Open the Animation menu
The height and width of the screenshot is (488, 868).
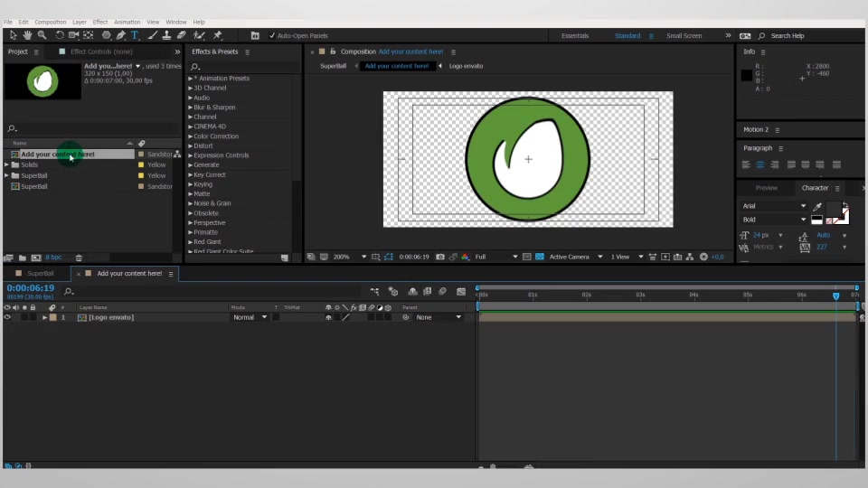pos(127,22)
